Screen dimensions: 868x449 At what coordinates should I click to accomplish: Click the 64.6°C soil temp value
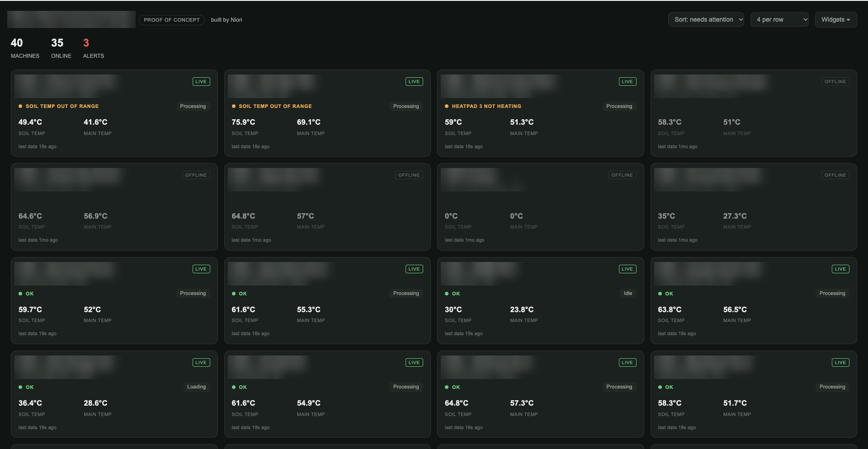click(30, 216)
